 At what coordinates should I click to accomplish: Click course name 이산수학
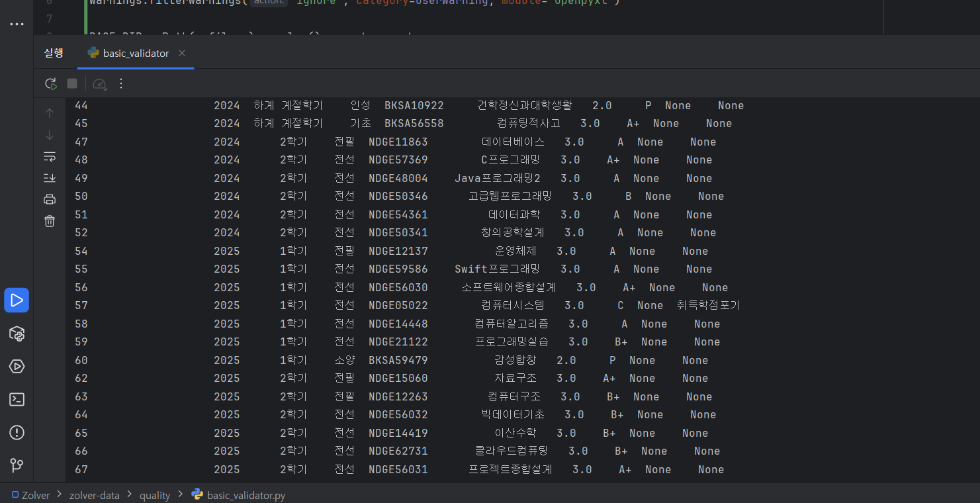(515, 434)
